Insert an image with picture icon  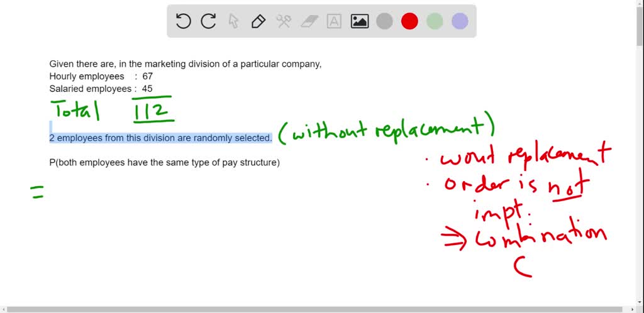[x=359, y=21]
